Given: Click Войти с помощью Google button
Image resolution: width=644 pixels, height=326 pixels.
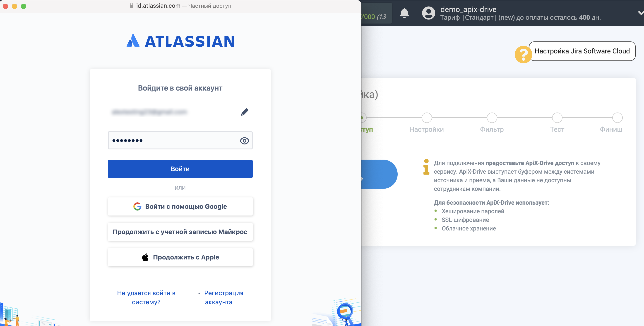Looking at the screenshot, I should pos(180,206).
